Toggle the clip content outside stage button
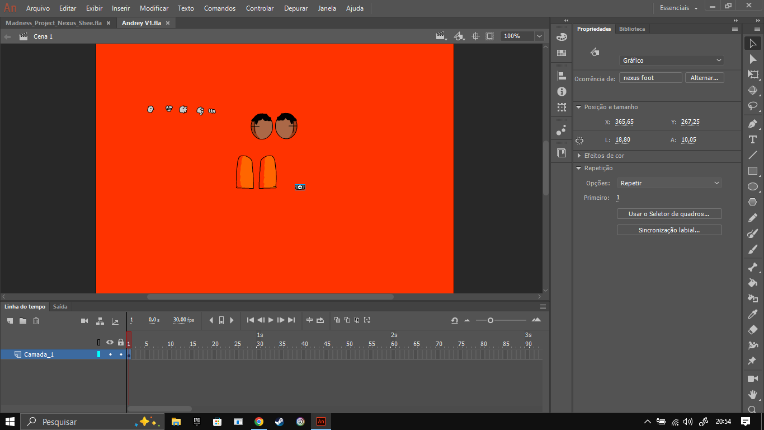 pyautogui.click(x=490, y=36)
